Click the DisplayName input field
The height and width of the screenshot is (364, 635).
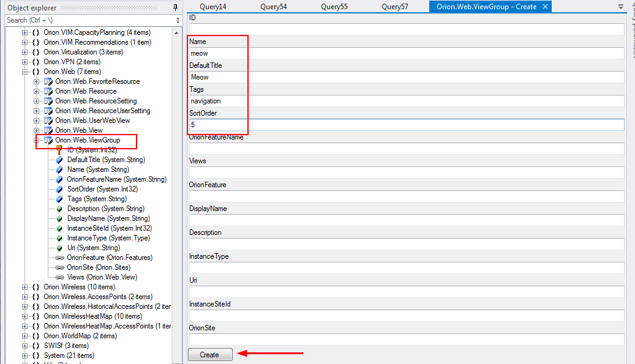click(407, 220)
